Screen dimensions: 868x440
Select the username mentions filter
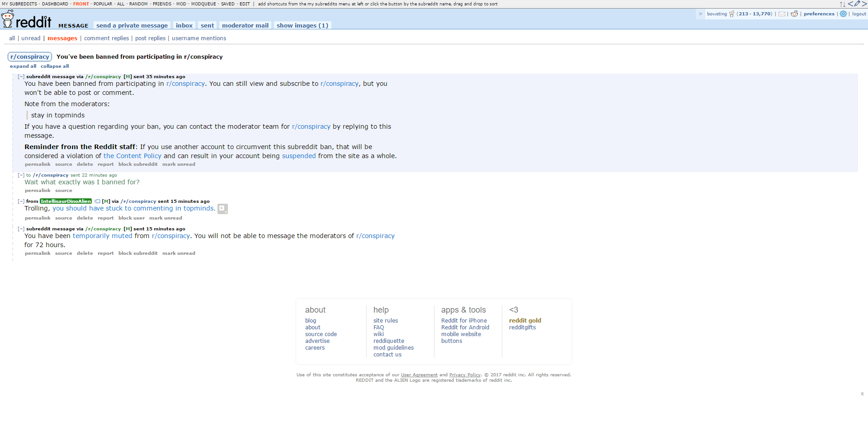pyautogui.click(x=199, y=38)
